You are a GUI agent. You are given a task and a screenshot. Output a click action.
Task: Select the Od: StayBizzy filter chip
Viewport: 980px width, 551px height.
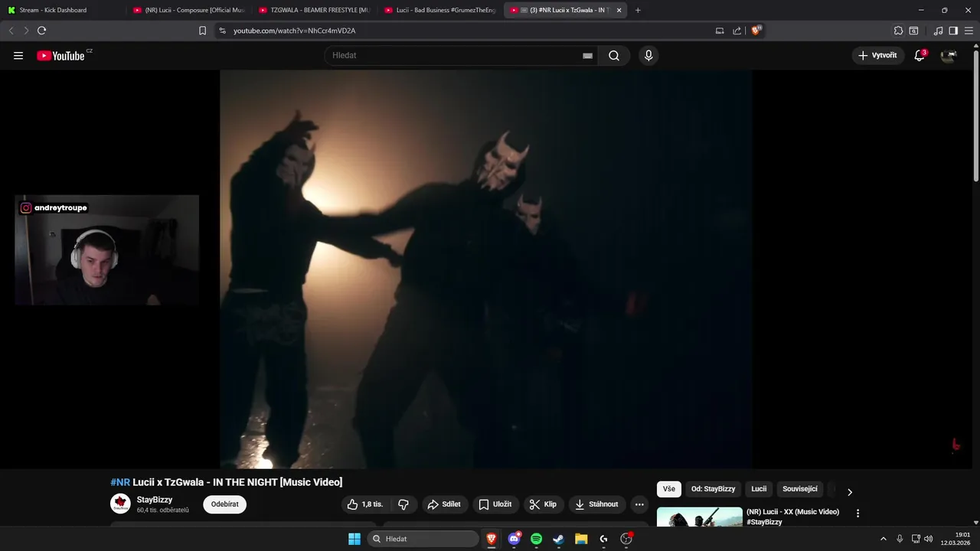713,489
